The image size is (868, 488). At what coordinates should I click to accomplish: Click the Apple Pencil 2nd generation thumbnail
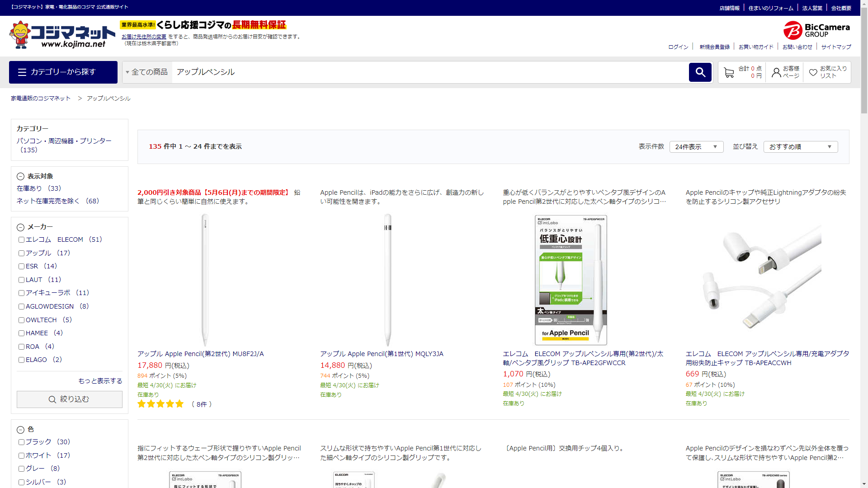(205, 280)
